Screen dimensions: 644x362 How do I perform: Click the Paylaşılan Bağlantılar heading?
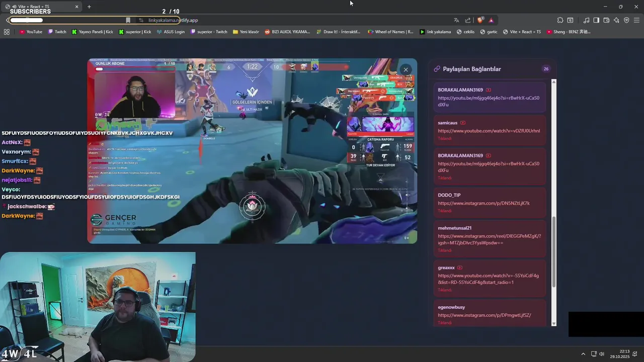[471, 69]
